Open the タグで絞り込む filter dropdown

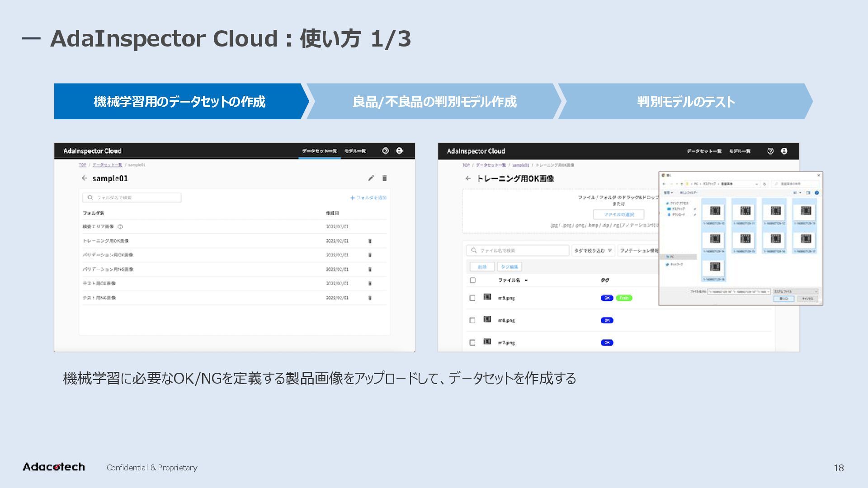point(593,250)
